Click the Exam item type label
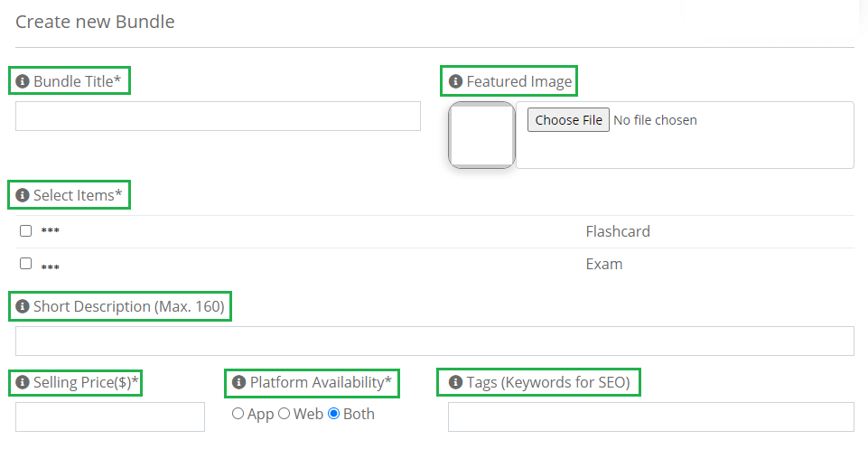868x449 pixels. pyautogui.click(x=604, y=264)
